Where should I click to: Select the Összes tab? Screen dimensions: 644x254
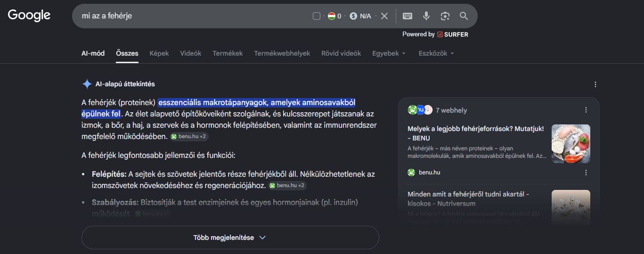pyautogui.click(x=127, y=53)
